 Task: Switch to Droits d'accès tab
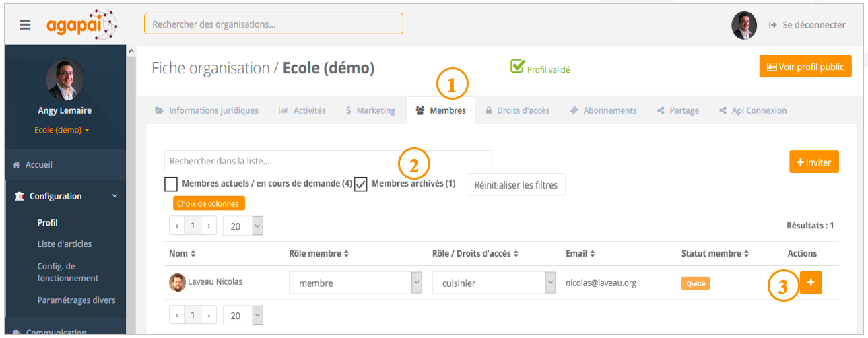pyautogui.click(x=518, y=110)
